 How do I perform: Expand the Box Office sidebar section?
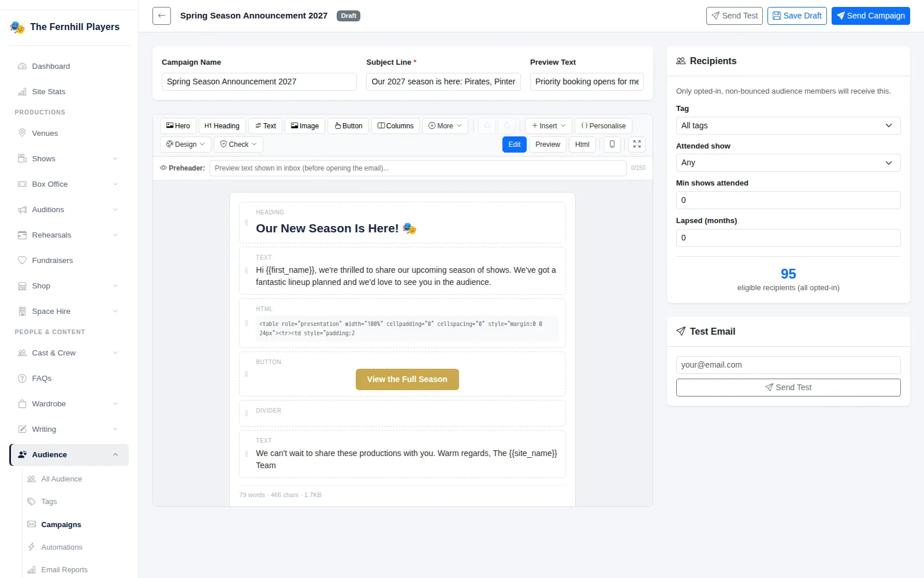click(x=69, y=184)
